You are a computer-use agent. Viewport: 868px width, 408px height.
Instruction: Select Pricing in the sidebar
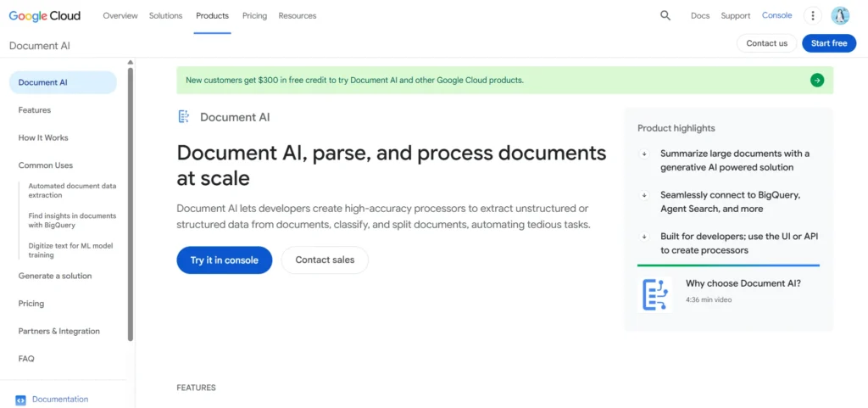tap(31, 304)
